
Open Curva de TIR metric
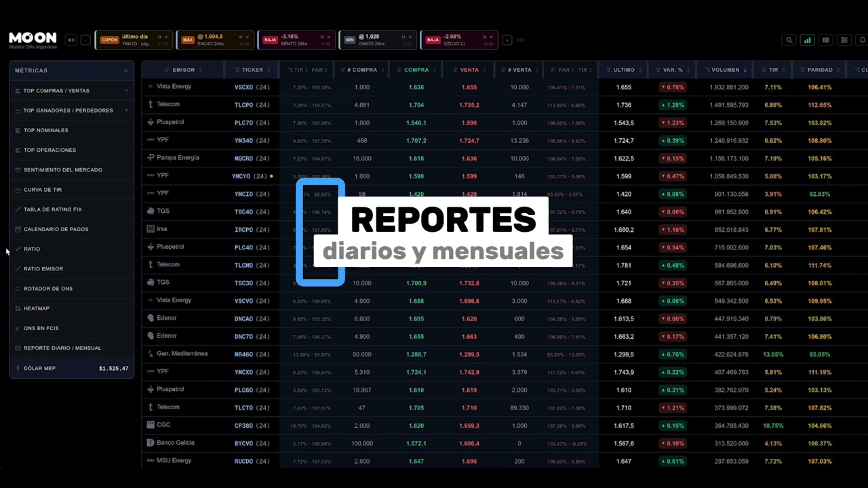pyautogui.click(x=71, y=190)
